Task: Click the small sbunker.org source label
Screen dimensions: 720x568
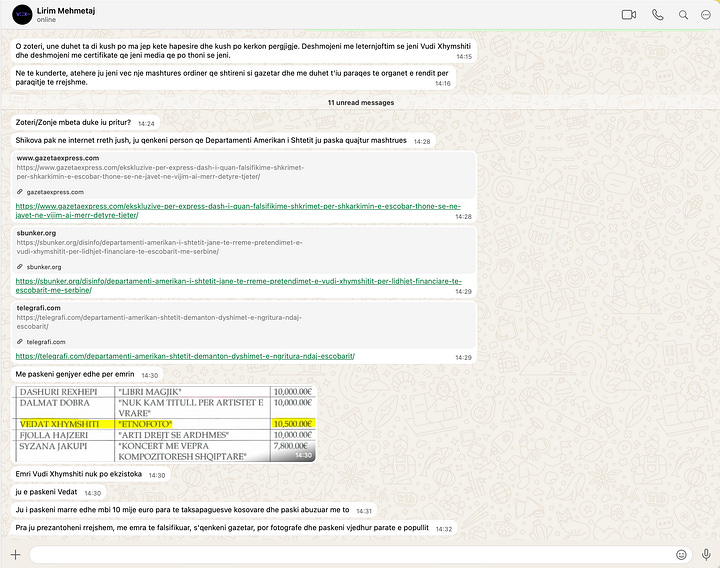Action: point(44,267)
